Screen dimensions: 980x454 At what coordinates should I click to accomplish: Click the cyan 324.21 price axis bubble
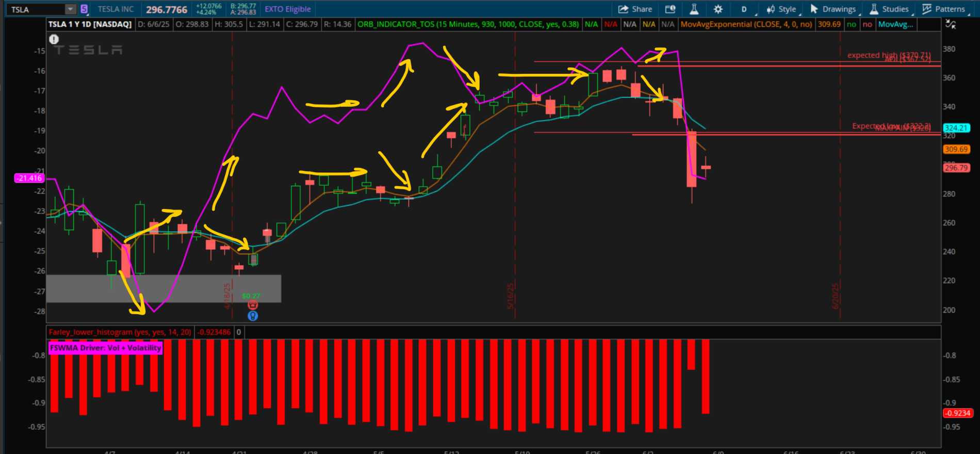[957, 128]
